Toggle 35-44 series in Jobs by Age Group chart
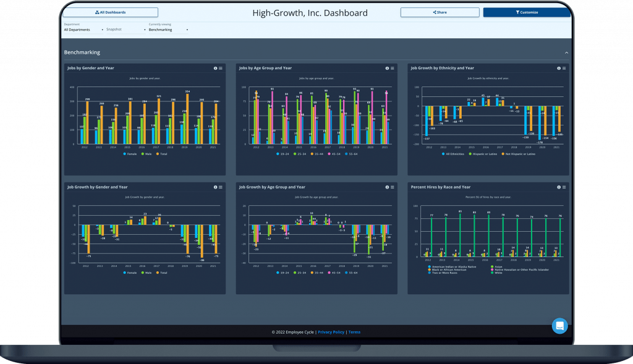Screen dimensions: 633x364 [317, 154]
